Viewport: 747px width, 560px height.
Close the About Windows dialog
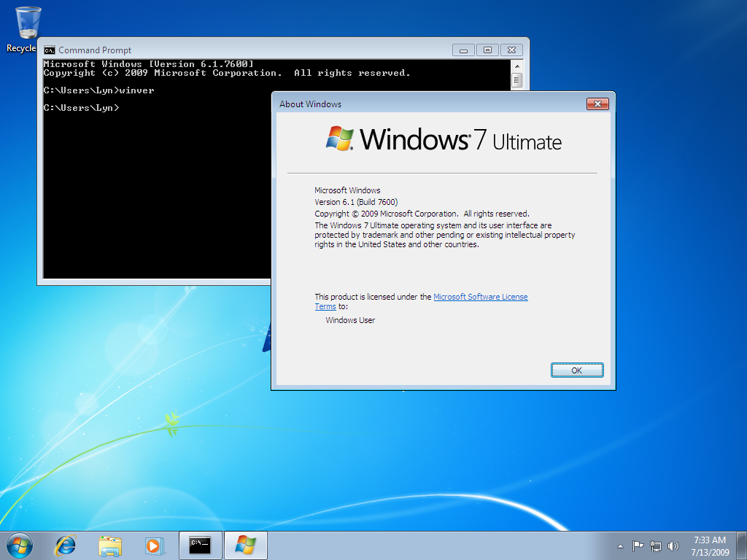tap(597, 104)
